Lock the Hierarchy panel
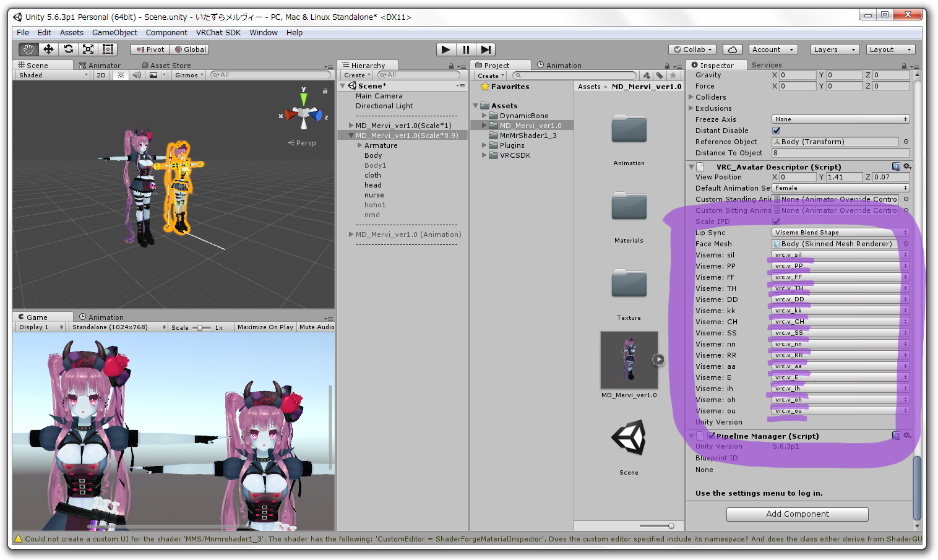 point(451,66)
